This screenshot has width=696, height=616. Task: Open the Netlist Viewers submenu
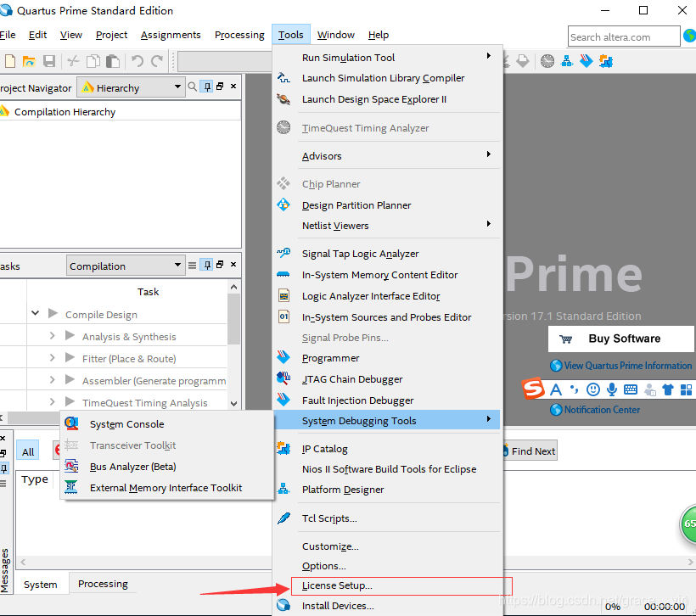click(x=387, y=226)
